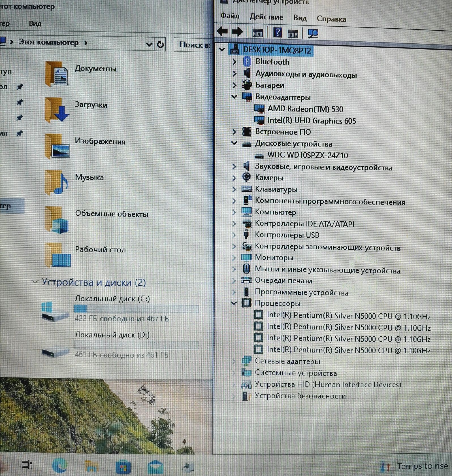Image resolution: width=452 pixels, height=476 pixels.
Task: Collapse the Процессоры category
Action: point(234,303)
